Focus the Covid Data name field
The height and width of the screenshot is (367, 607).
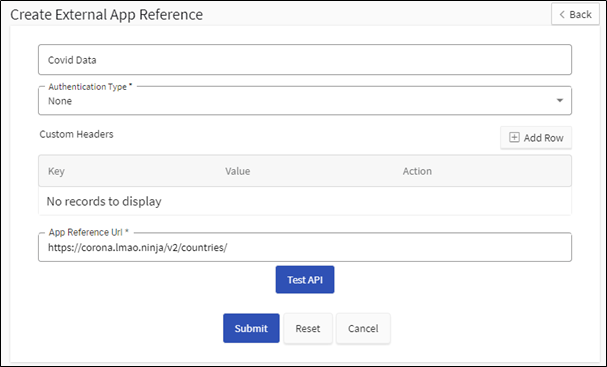(305, 60)
